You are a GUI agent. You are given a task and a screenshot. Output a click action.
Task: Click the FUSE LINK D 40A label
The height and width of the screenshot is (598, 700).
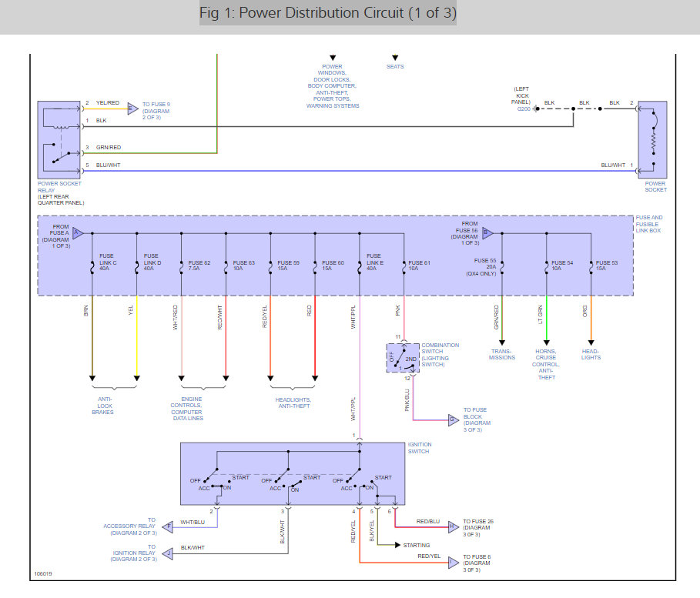[152, 262]
